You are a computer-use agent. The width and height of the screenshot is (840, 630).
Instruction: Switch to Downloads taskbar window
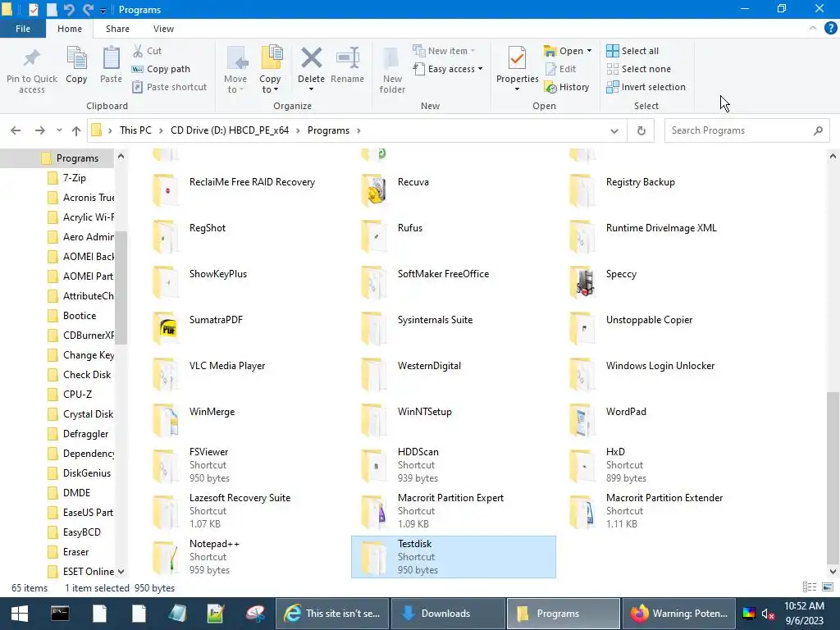[x=448, y=614]
